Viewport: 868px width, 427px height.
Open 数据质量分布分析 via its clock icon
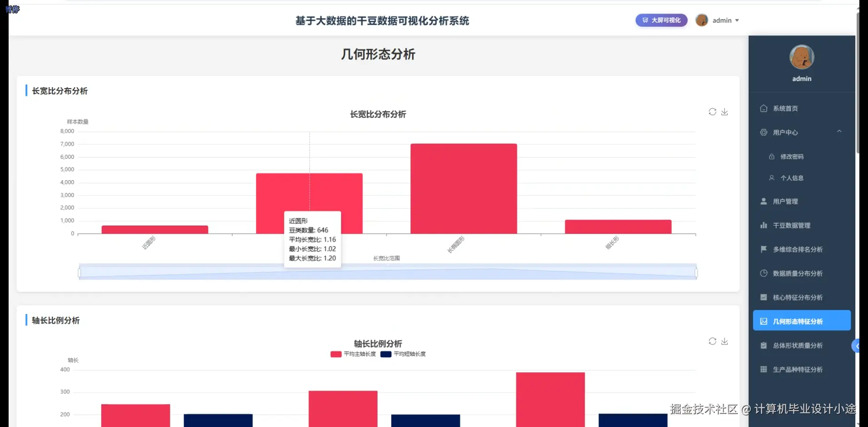pyautogui.click(x=763, y=273)
